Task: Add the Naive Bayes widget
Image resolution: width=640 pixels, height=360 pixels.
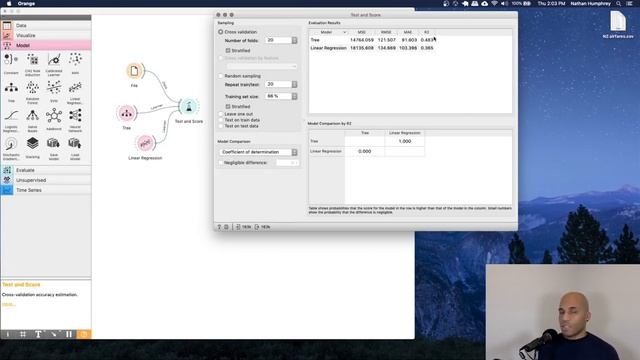Action: [33, 119]
